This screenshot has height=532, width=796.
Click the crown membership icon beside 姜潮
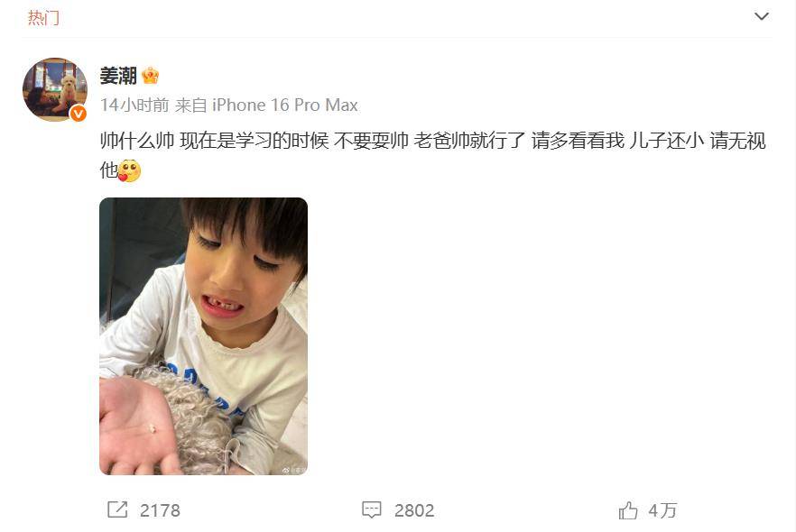pyautogui.click(x=150, y=76)
